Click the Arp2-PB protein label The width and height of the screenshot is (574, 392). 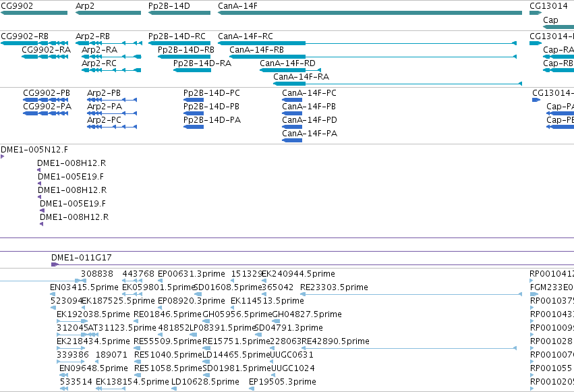[104, 93]
